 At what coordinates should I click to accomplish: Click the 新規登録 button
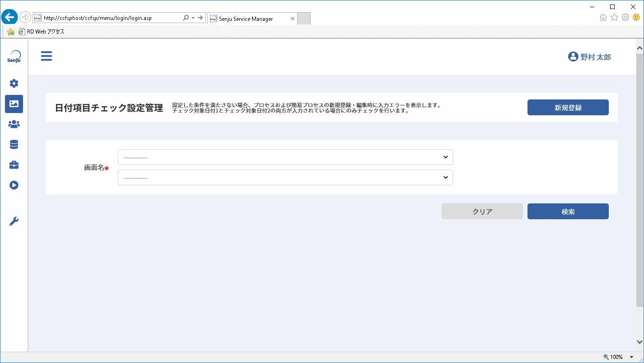point(568,108)
